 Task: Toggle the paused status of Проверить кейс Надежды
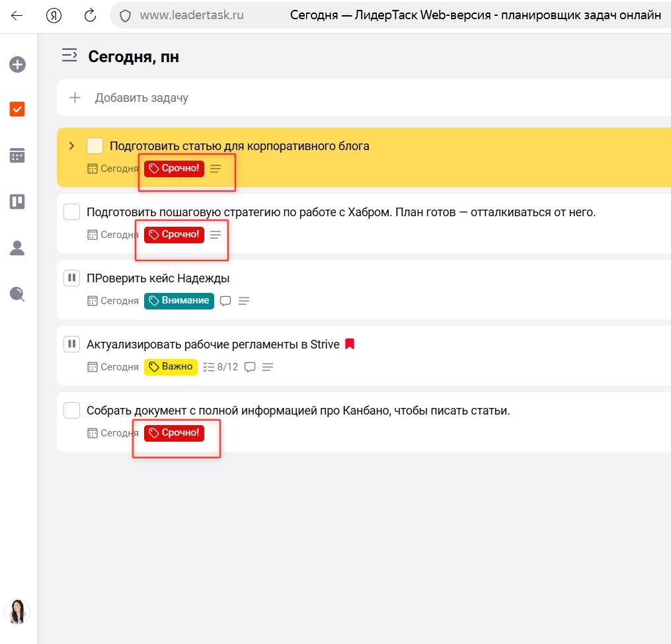(71, 278)
